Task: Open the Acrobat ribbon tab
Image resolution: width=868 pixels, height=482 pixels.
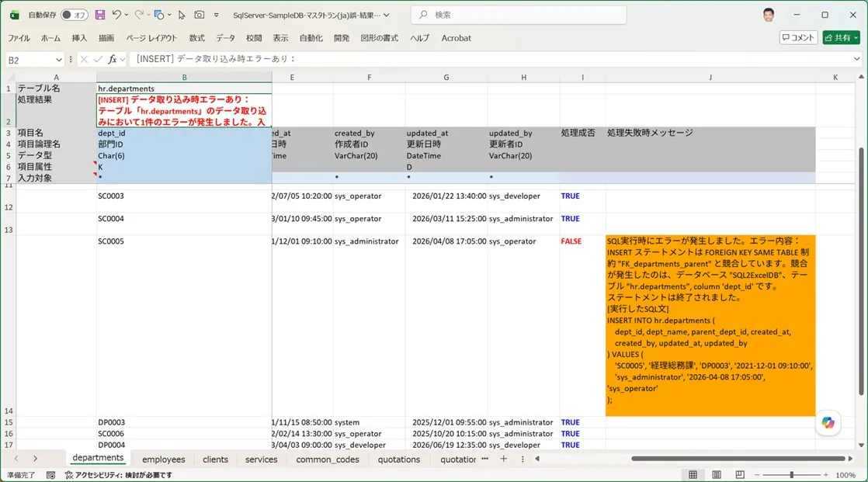Action: (x=457, y=38)
